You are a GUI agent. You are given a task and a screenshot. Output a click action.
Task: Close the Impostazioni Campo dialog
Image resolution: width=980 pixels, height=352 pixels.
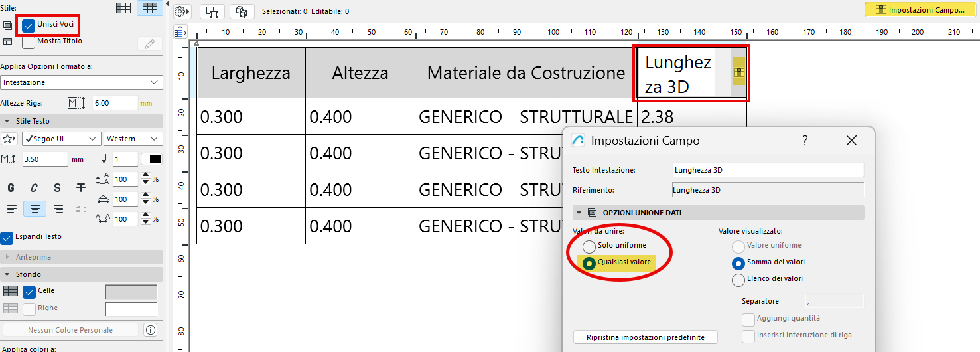pos(852,140)
